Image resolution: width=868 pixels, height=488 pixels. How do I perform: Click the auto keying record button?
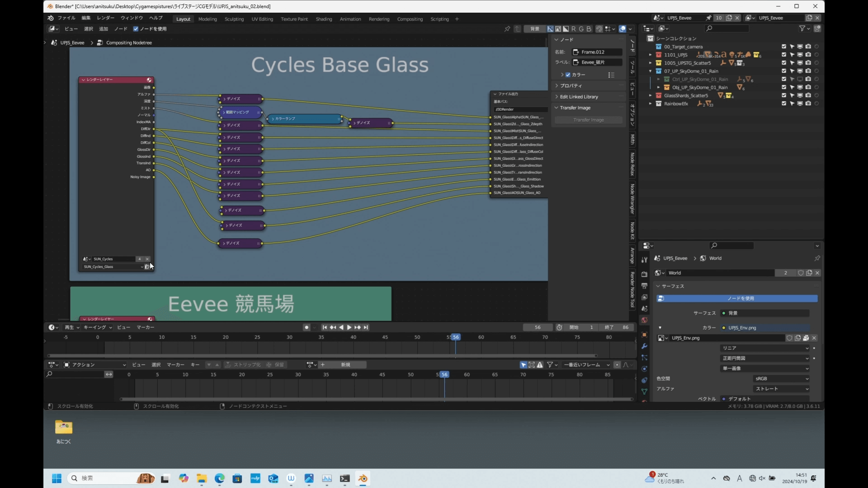(x=307, y=328)
